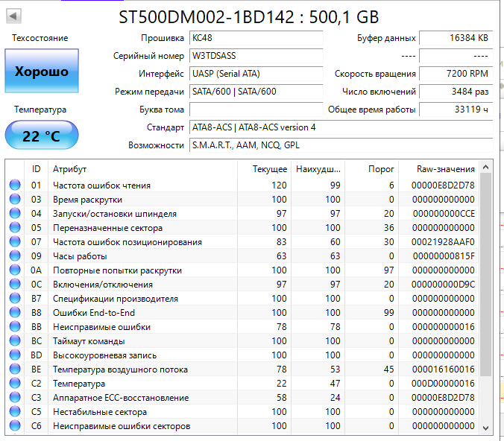Select the Неисправимые ошибки row
The image size is (504, 441).
[242, 326]
